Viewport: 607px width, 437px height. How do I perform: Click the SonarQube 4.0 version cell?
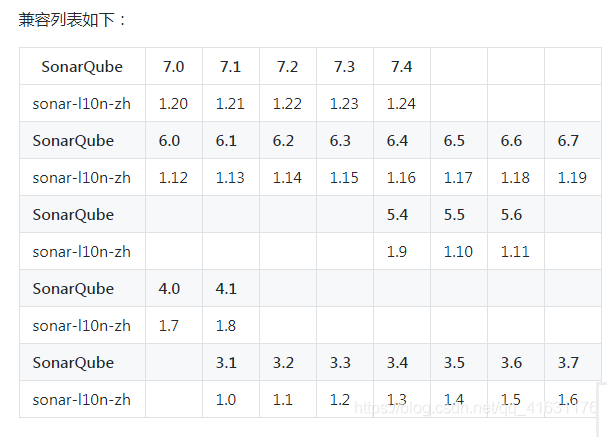click(169, 289)
